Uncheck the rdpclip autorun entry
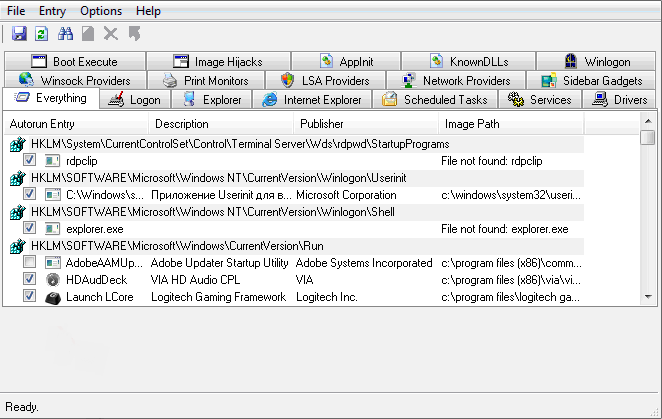The image size is (662, 419). (29, 160)
